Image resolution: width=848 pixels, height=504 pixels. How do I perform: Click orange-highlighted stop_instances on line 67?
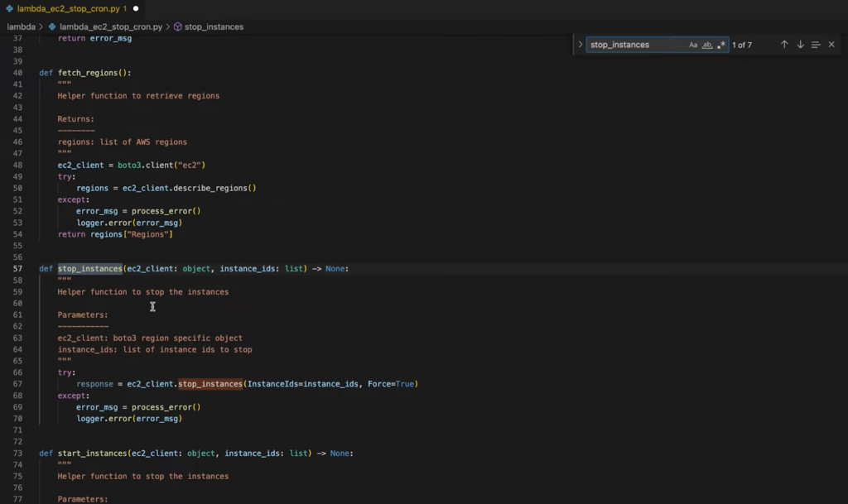coord(210,384)
